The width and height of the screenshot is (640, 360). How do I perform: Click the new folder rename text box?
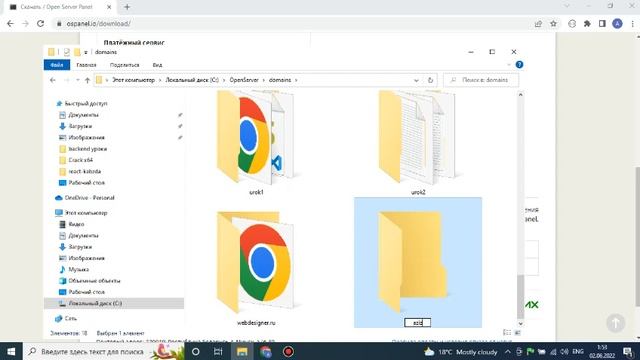[x=417, y=322]
